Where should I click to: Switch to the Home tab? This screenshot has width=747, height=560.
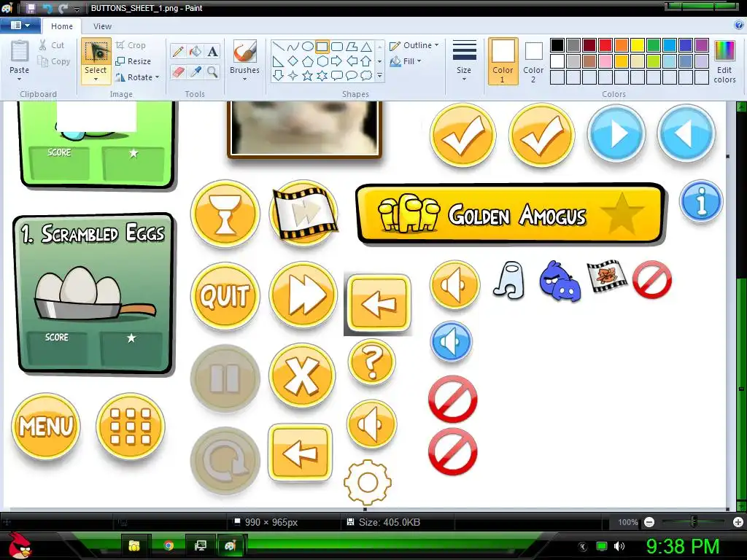(62, 26)
